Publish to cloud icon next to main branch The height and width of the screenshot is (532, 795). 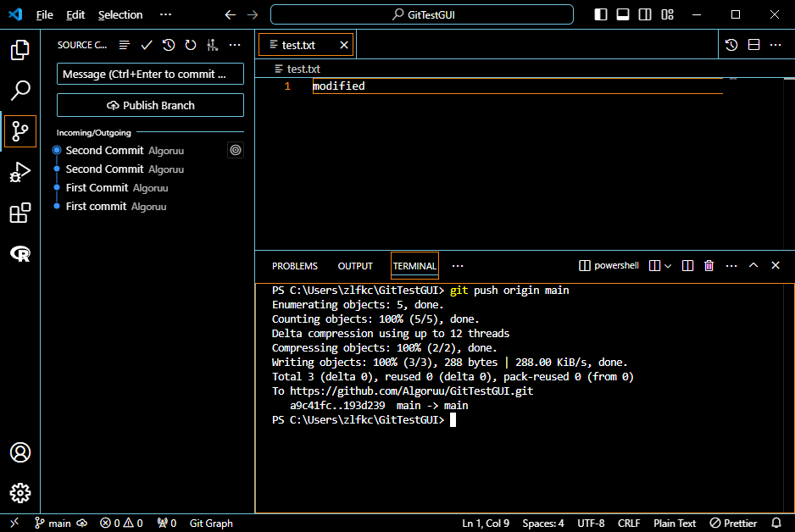[82, 523]
